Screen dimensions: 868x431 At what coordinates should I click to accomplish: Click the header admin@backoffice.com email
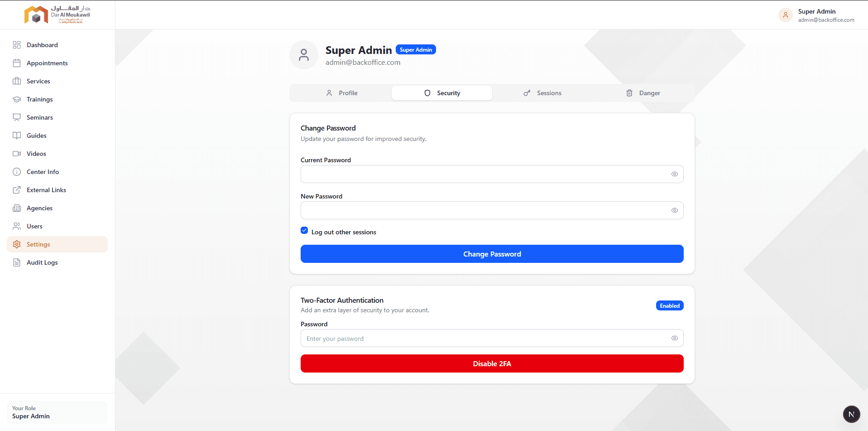826,20
